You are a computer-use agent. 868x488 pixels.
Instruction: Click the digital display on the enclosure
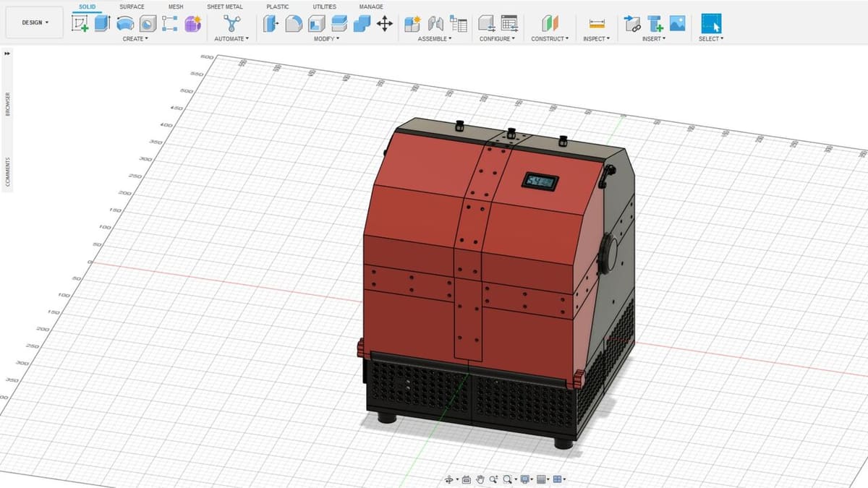click(541, 181)
